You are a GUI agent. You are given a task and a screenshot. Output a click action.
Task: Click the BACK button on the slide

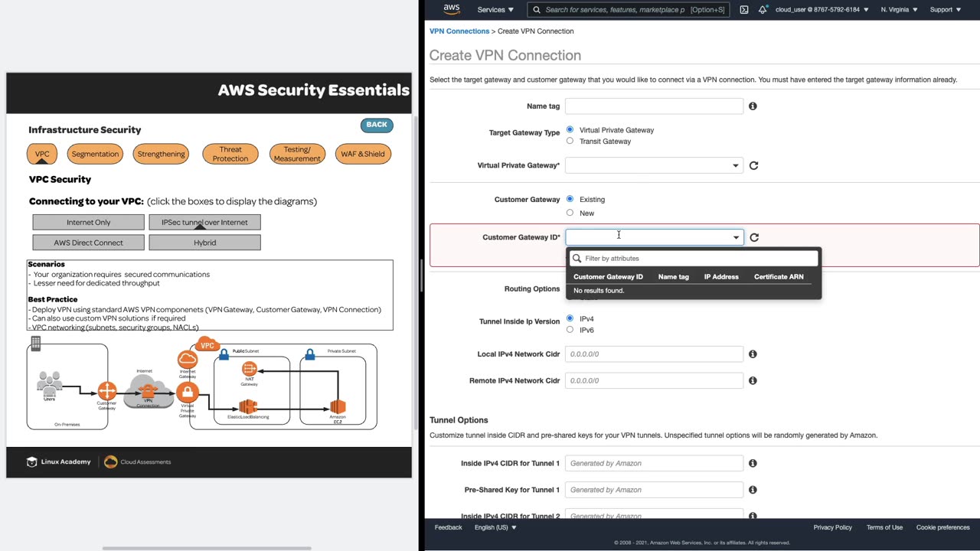tap(377, 125)
